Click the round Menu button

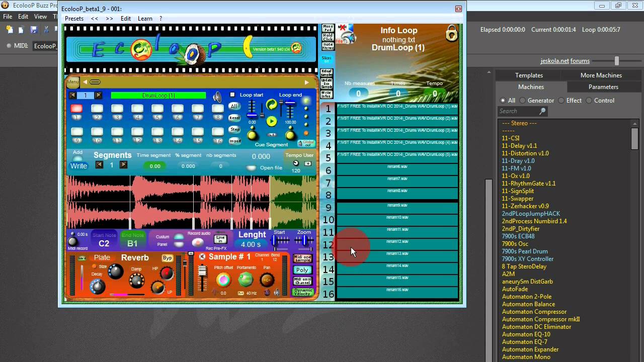click(x=73, y=82)
